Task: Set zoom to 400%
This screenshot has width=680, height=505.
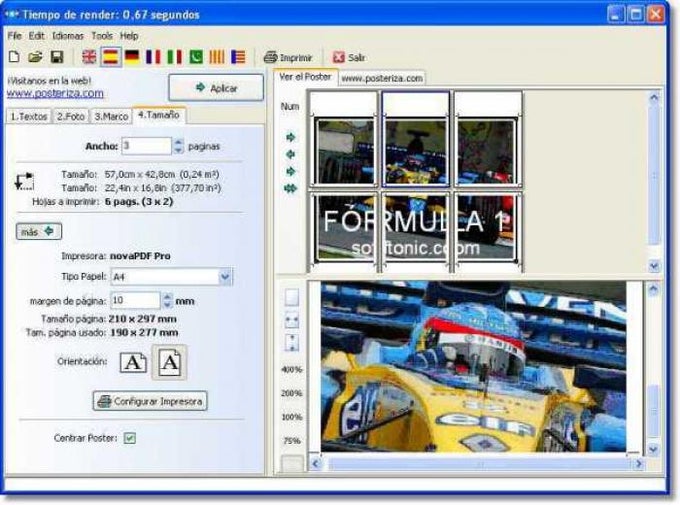Action: (x=292, y=370)
